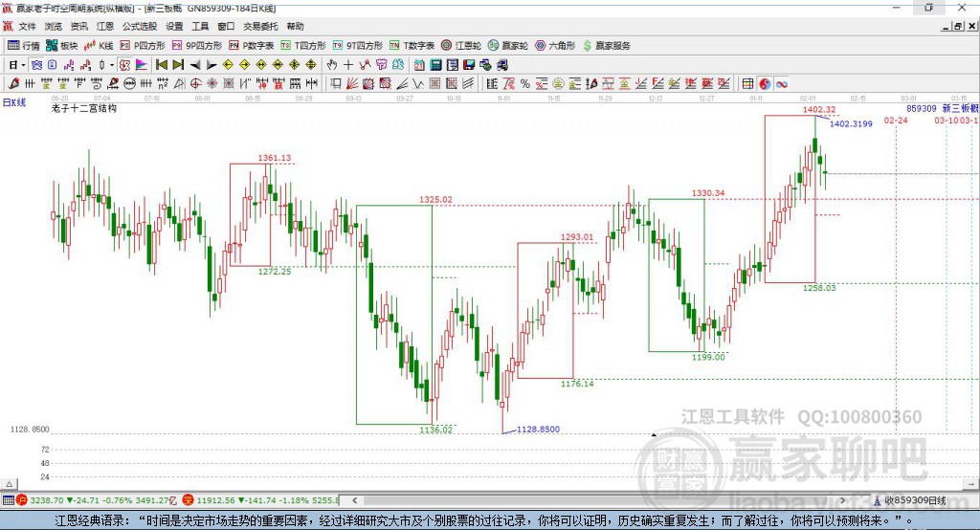Open the T数字表 tool

click(412, 46)
